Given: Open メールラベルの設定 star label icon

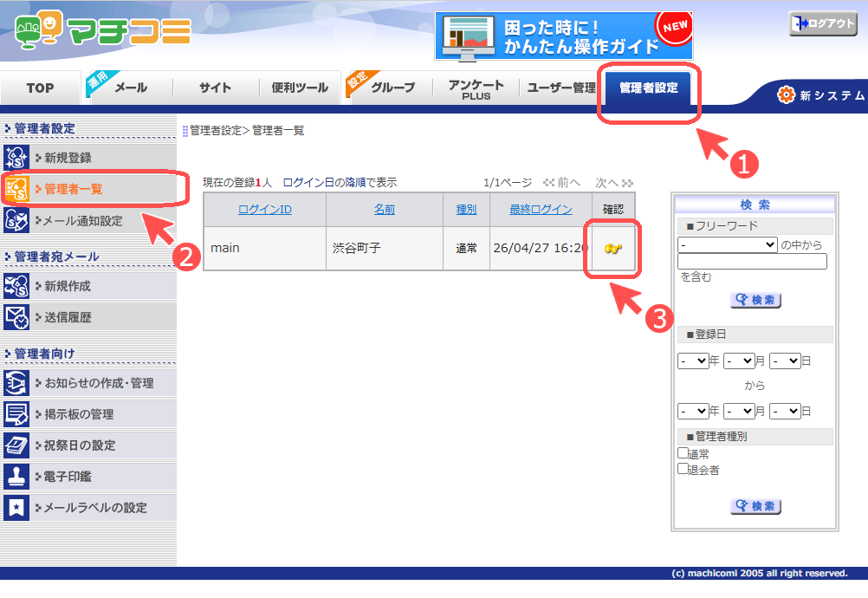Looking at the screenshot, I should [x=16, y=507].
